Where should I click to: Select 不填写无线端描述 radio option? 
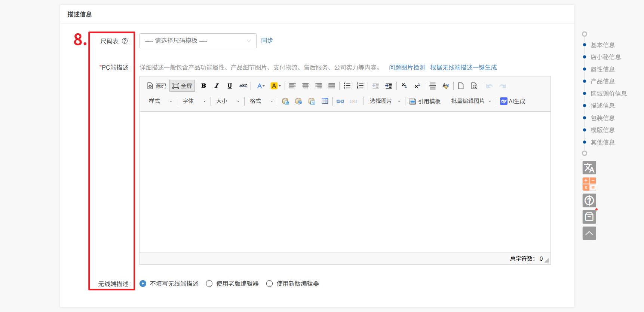click(x=143, y=284)
